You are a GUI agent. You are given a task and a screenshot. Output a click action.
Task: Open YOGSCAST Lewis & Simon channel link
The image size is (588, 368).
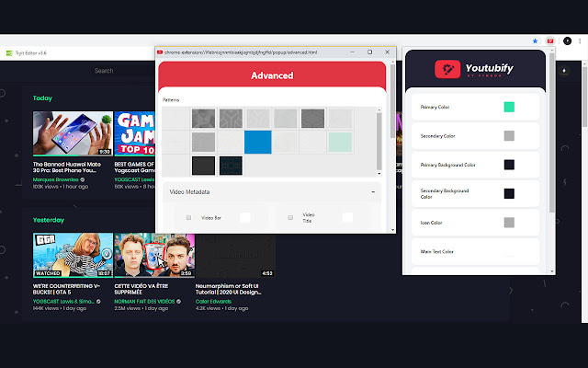point(63,301)
